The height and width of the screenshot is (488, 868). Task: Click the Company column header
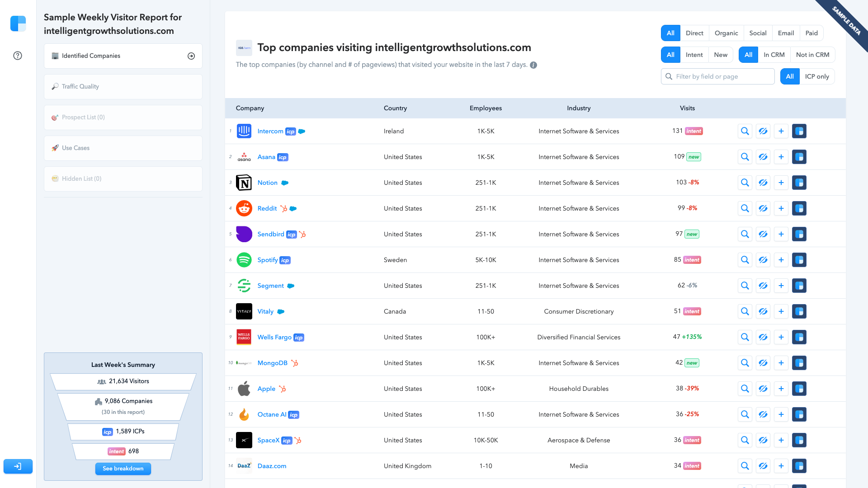coord(250,108)
